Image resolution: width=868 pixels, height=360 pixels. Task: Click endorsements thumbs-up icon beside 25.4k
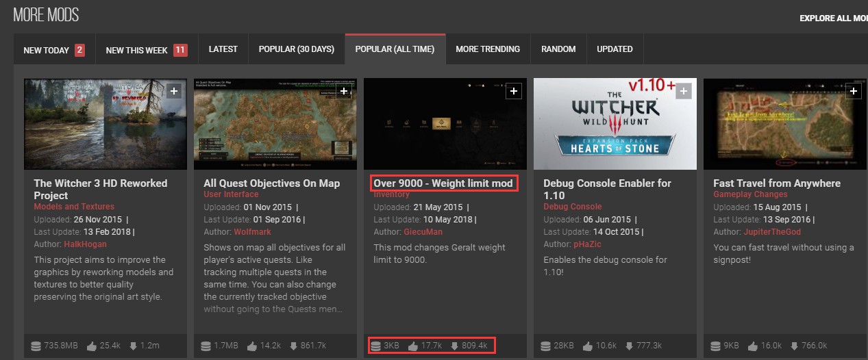(92, 346)
